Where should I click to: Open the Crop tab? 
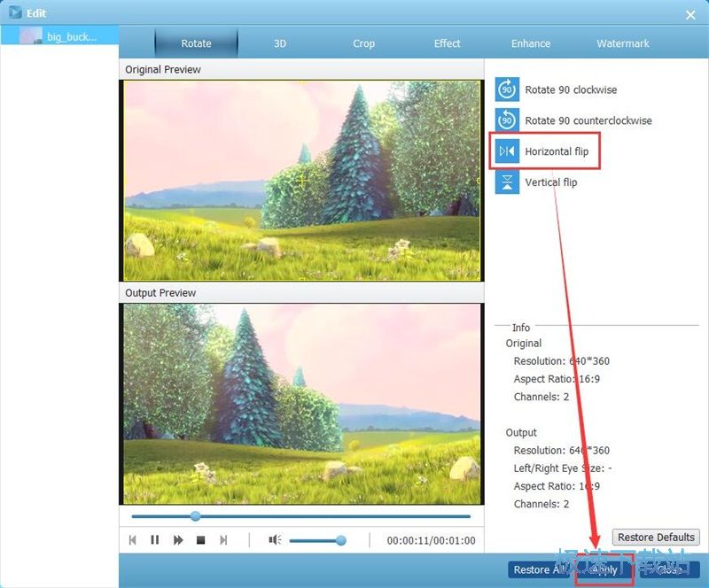coord(363,43)
